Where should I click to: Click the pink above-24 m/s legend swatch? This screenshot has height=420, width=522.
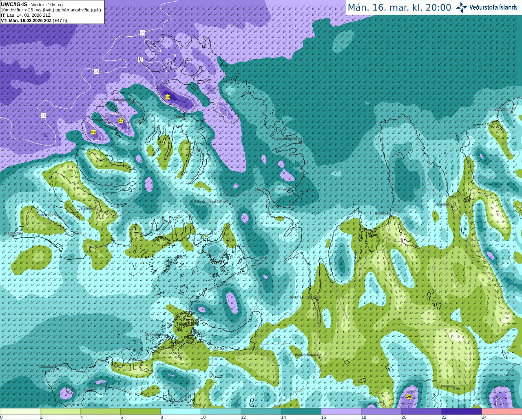[502, 411]
